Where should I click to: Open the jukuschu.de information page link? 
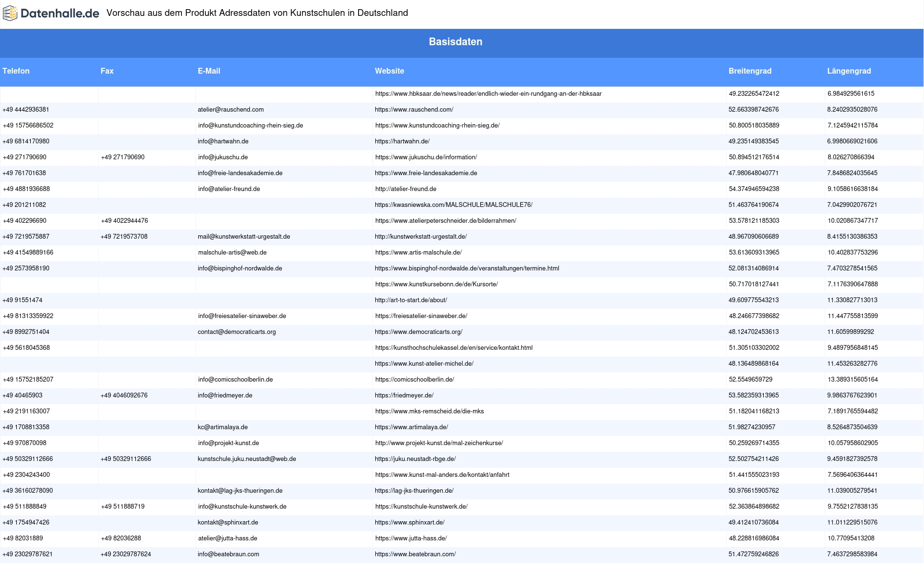[426, 157]
